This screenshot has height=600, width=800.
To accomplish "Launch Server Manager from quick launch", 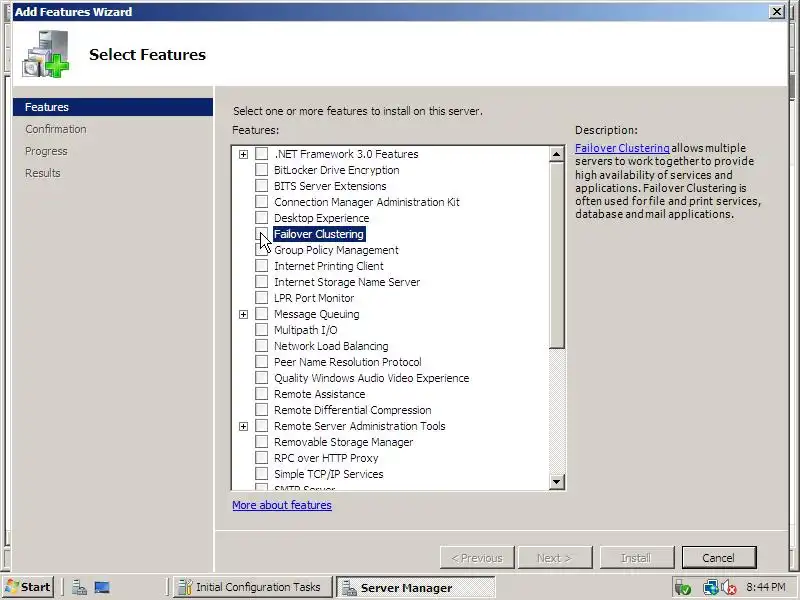I will pyautogui.click(x=79, y=588).
